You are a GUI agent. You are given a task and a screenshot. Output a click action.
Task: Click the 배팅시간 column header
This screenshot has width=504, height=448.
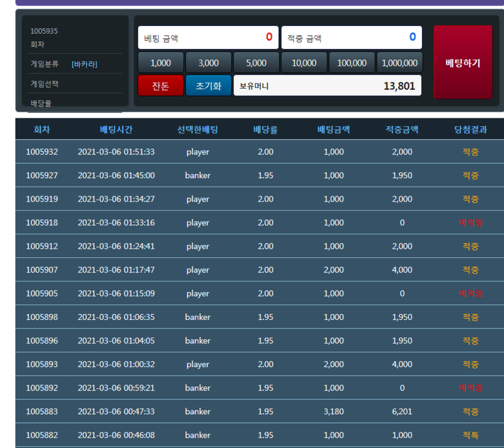click(x=116, y=130)
